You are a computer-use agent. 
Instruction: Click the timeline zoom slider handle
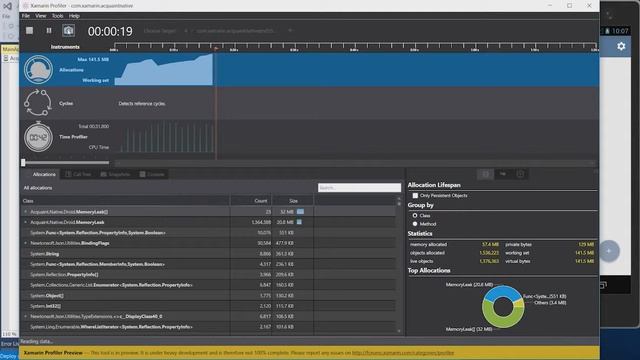coord(23,162)
